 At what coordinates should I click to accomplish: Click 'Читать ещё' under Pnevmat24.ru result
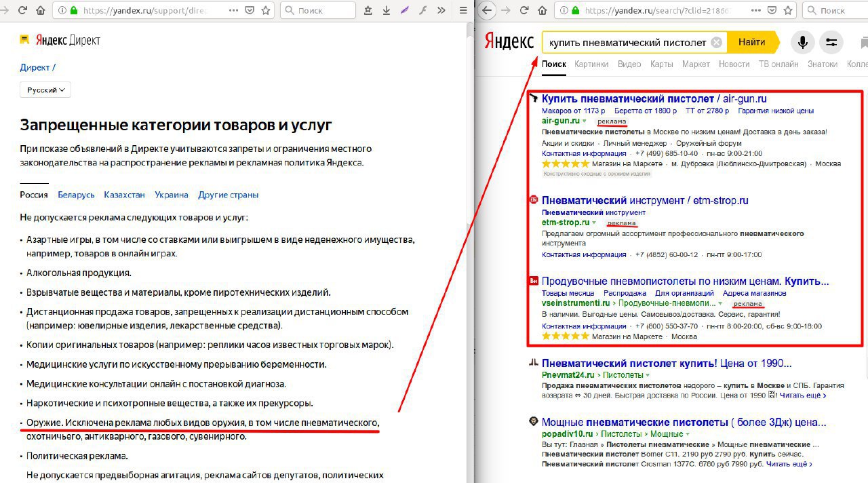coord(803,395)
